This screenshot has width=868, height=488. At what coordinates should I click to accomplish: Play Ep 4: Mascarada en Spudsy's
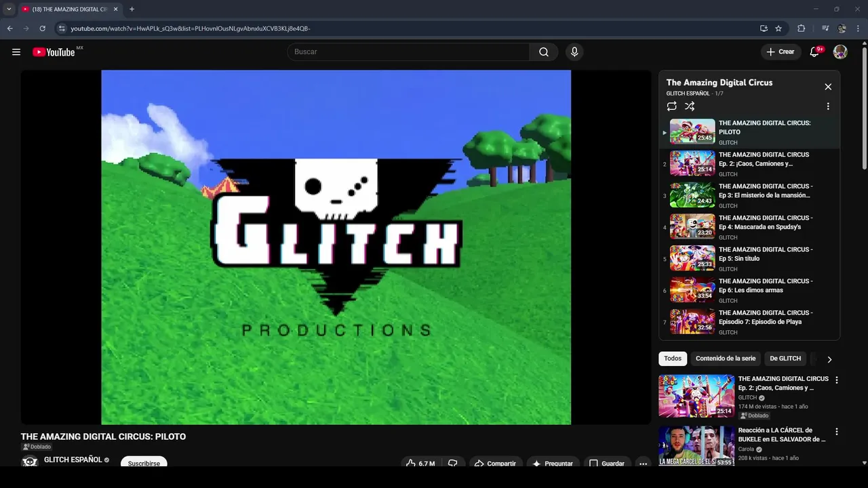tap(749, 227)
